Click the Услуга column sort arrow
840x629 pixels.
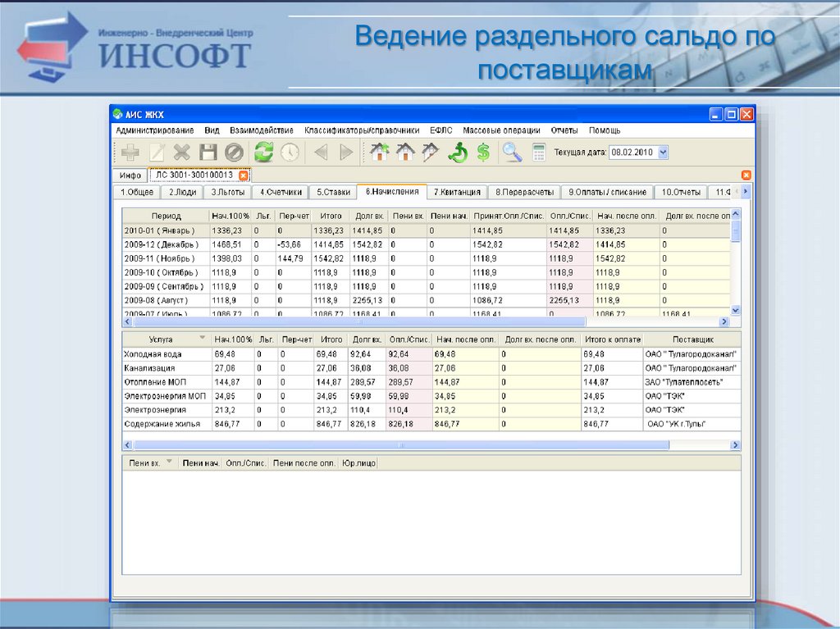tap(202, 339)
